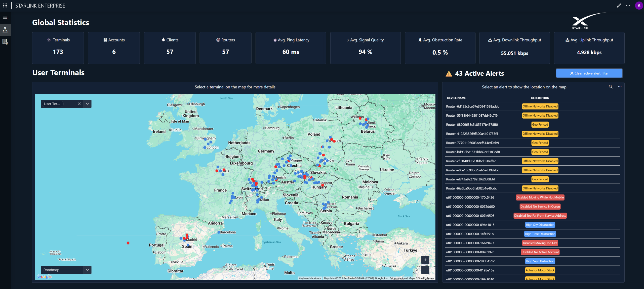Clear the User Ter... map filter X
This screenshot has height=289, width=644.
[x=79, y=104]
